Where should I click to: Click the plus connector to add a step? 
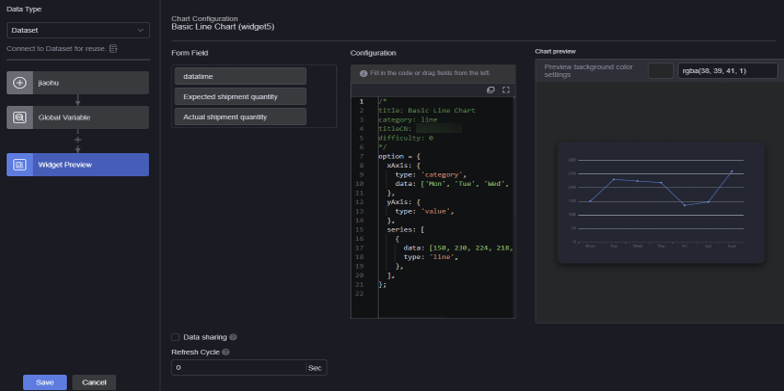tap(78, 140)
